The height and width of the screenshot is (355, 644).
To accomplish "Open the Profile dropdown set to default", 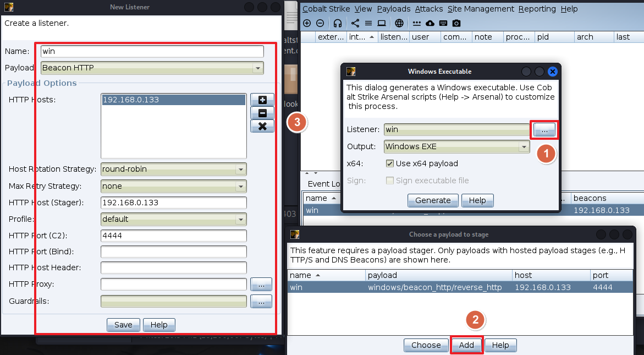I will tap(174, 219).
